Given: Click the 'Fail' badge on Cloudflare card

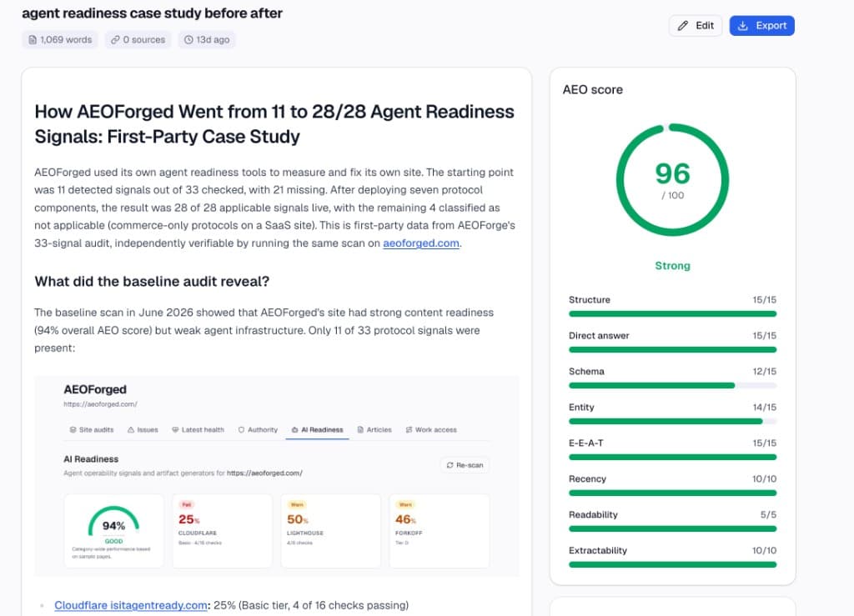Looking at the screenshot, I should coord(186,505).
